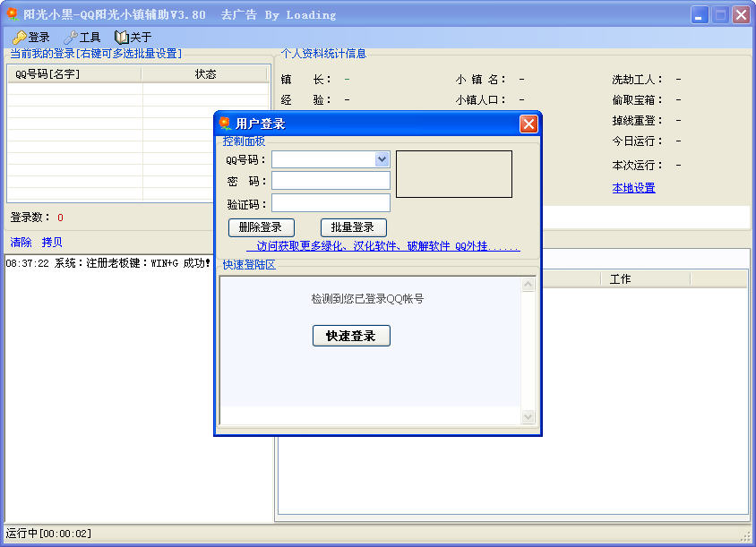Click the 运行中[00:00:02] status bar text
756x547 pixels.
click(x=48, y=534)
